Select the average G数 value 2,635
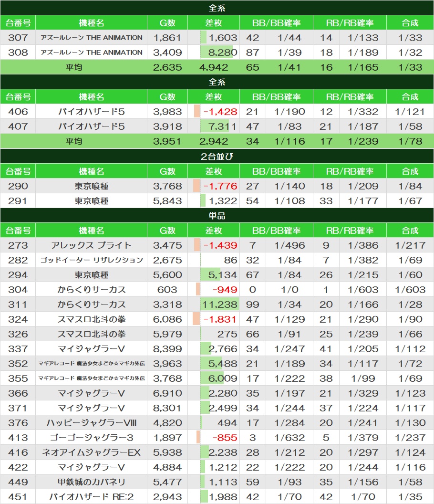Image resolution: width=434 pixels, height=504 pixels. 167,67
